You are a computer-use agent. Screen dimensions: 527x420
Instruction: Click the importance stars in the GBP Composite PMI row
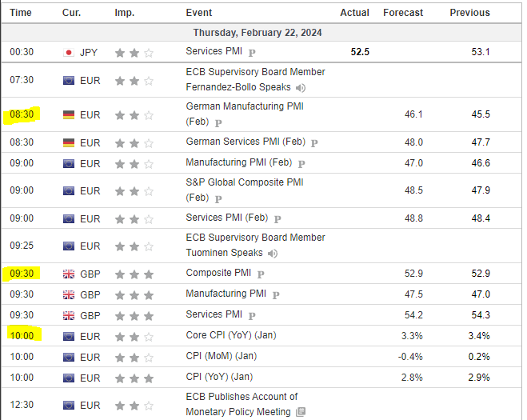click(134, 274)
